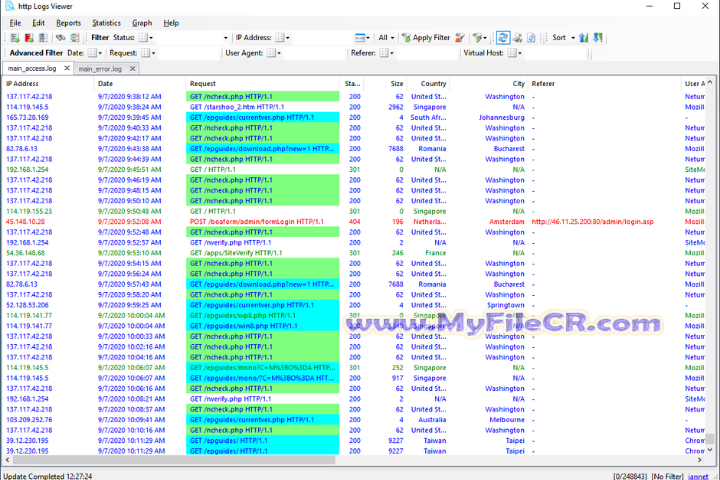Click the vertical scrollbar down arrow
The height and width of the screenshot is (480, 720).
pos(710,451)
